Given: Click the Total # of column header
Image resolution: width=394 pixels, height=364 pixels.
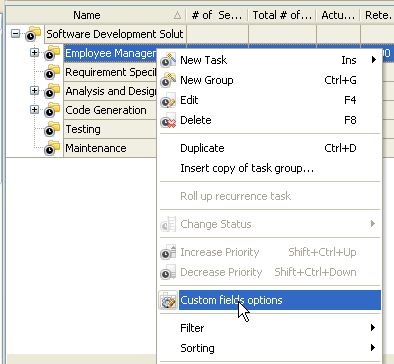Looking at the screenshot, I should click(282, 15).
